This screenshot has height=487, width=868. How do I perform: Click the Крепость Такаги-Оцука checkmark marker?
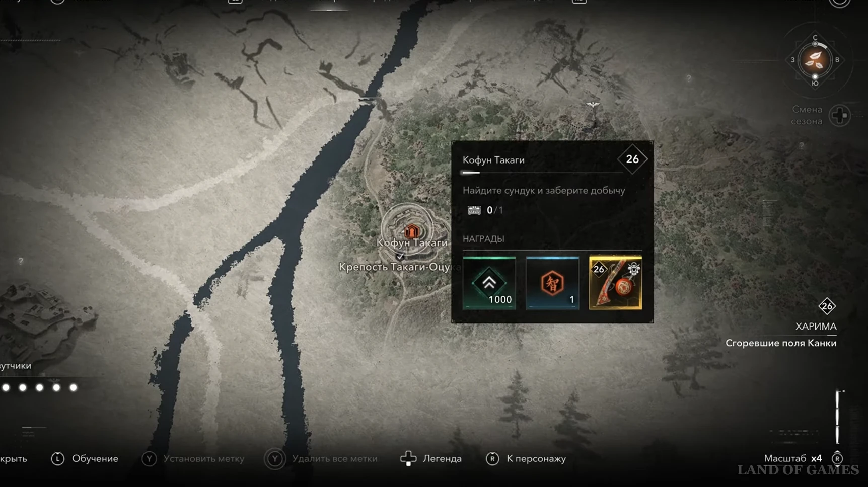pyautogui.click(x=400, y=256)
